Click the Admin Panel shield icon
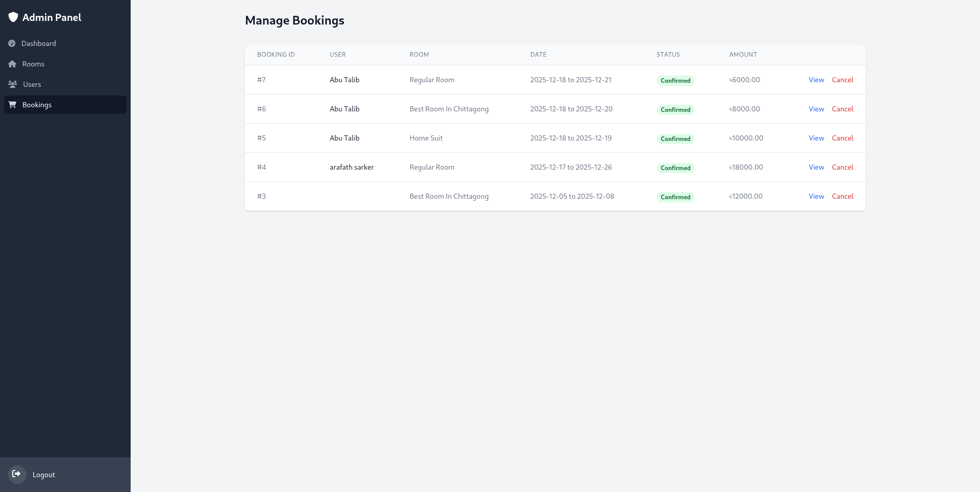This screenshot has height=492, width=980. pos(13,17)
